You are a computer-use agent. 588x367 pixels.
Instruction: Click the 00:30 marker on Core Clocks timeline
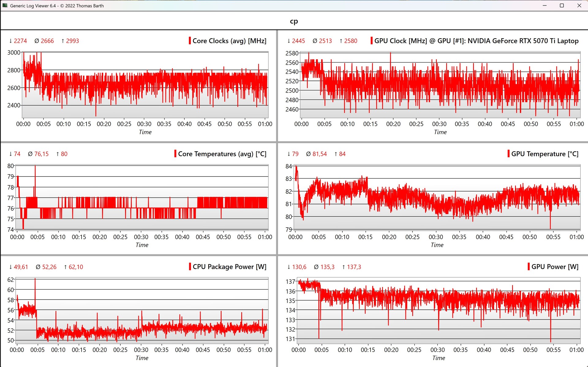(x=144, y=124)
